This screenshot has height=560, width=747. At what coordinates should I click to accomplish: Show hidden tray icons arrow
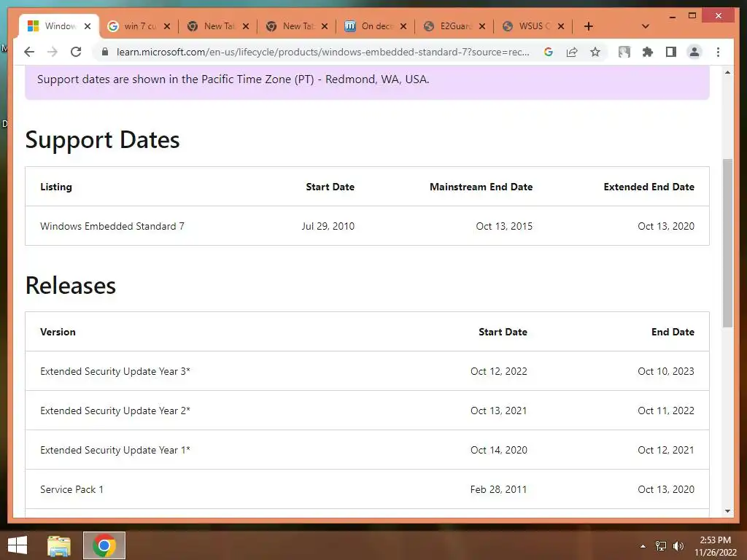click(643, 546)
